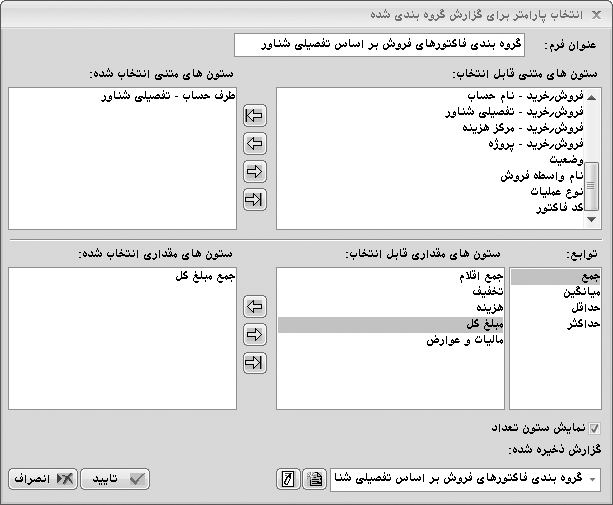Click the single left arrow for text columns
The height and width of the screenshot is (505, 613).
coord(255,143)
